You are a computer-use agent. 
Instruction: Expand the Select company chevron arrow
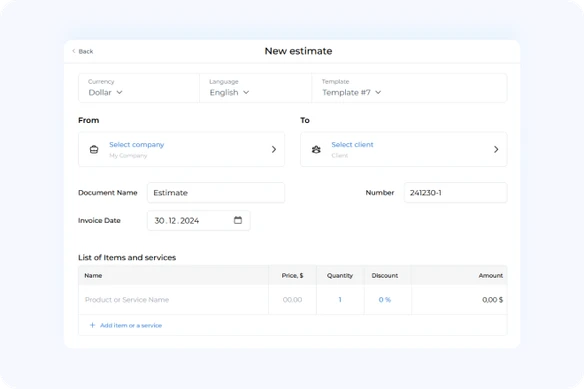click(x=274, y=149)
